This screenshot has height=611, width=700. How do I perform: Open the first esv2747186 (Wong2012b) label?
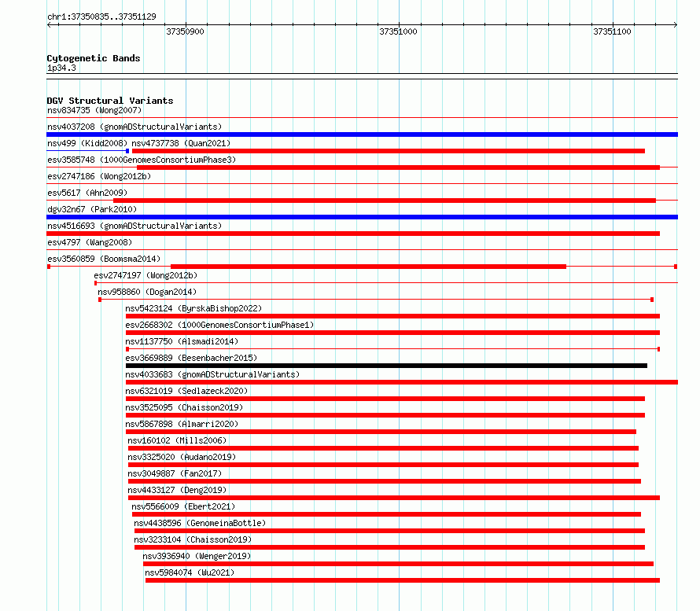[99, 176]
